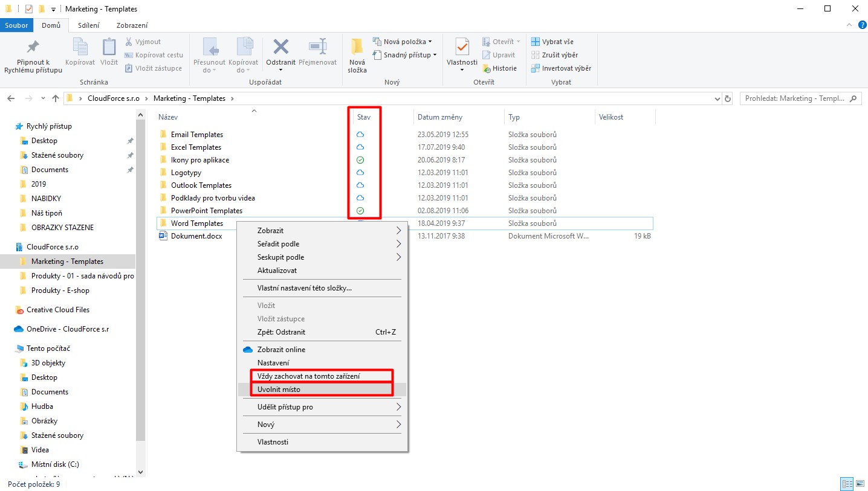Click the back navigation arrow

coord(11,98)
